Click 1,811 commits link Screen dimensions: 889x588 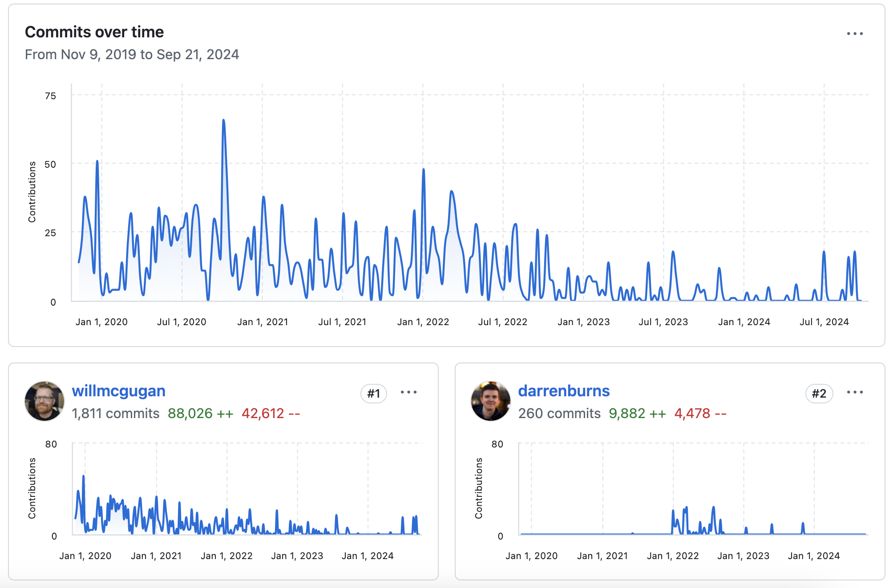tap(115, 414)
